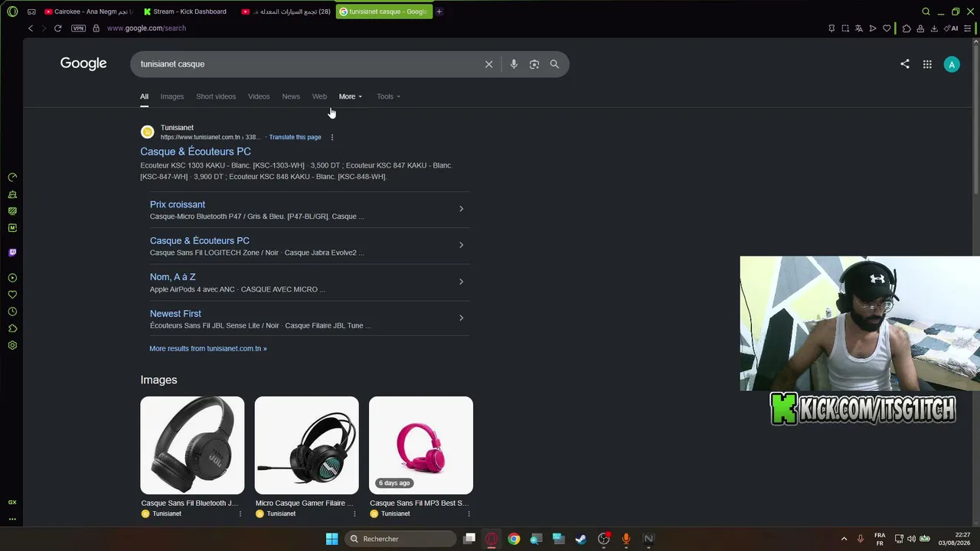Open Google Lens image search icon
Image resolution: width=980 pixels, height=551 pixels.
[x=534, y=64]
